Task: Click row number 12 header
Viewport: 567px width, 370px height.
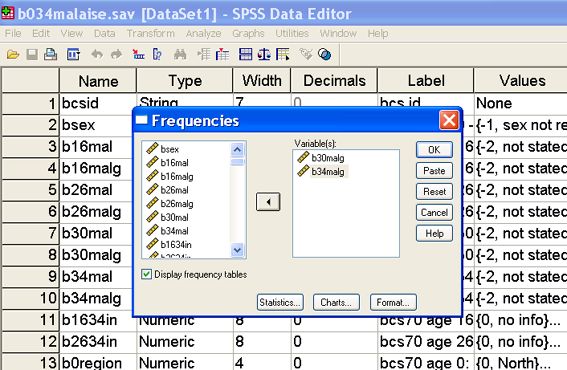Action: (30, 341)
